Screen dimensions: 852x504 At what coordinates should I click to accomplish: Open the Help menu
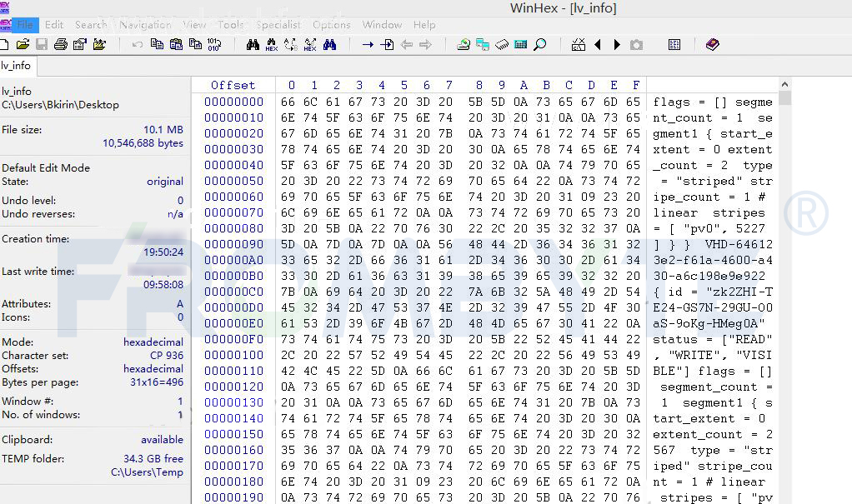coord(424,24)
